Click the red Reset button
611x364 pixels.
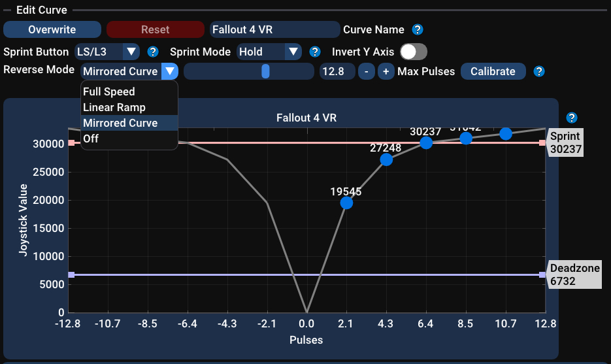[x=155, y=29]
